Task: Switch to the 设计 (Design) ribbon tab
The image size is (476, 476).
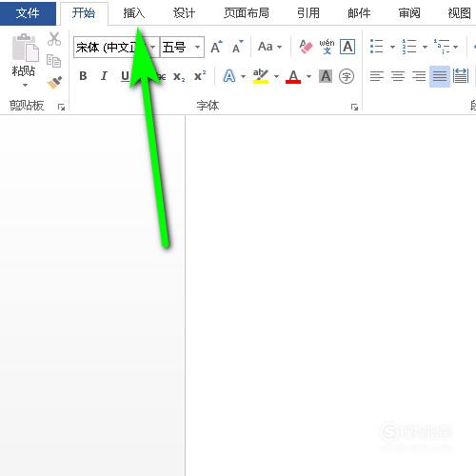Action: click(x=184, y=13)
